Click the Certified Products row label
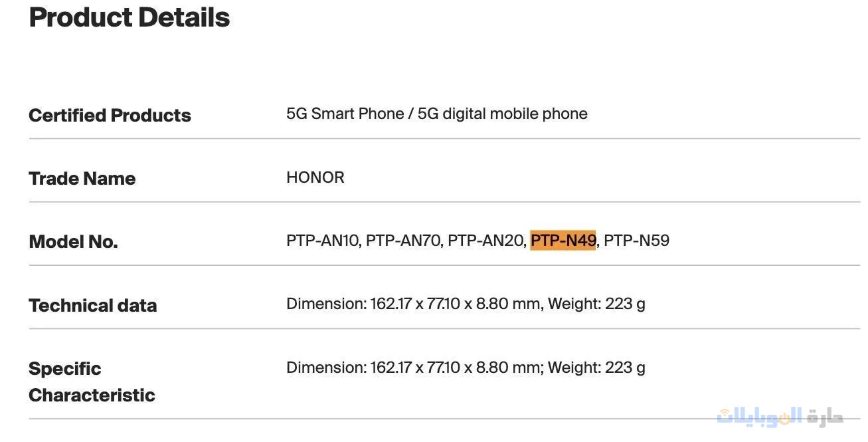Viewport: 868px width, 442px height. point(110,115)
